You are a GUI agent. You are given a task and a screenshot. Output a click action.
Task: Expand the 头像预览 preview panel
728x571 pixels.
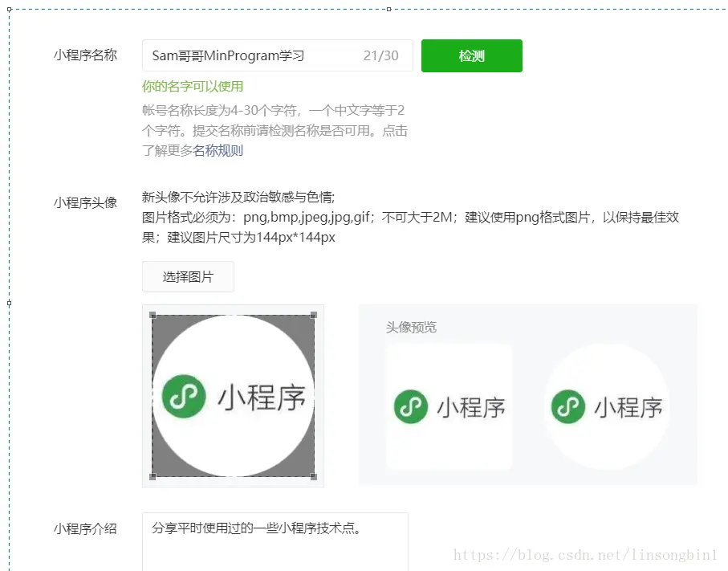point(527,395)
